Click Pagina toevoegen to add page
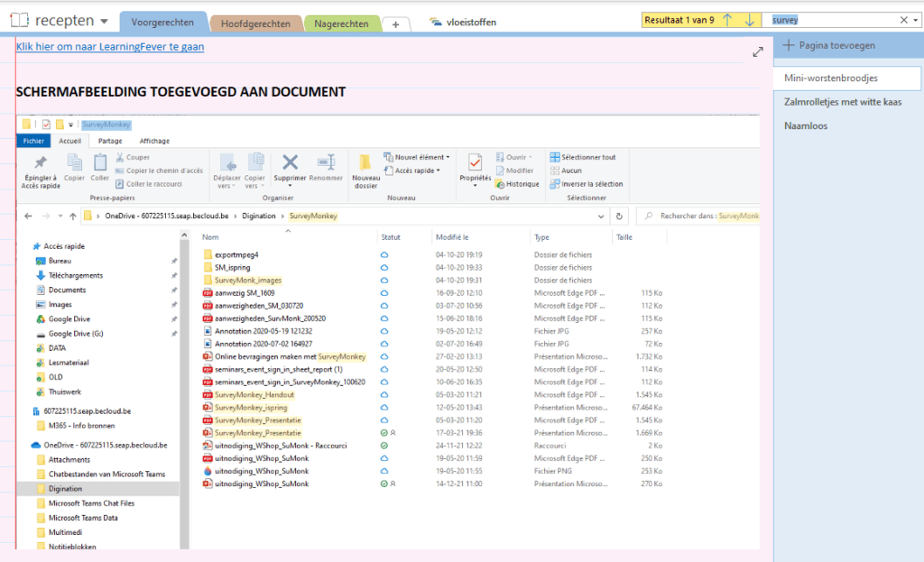Viewport: 924px width, 562px height. 829,45
